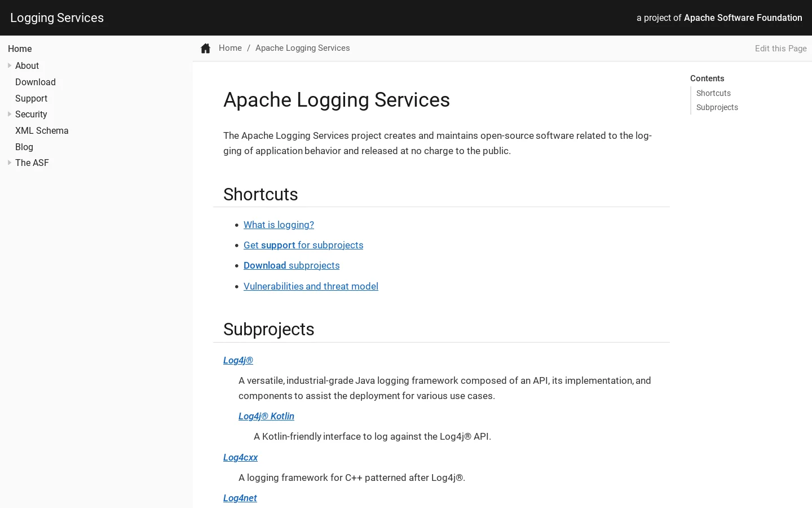The image size is (812, 508).
Task: Open Get support for subprojects link
Action: click(303, 245)
